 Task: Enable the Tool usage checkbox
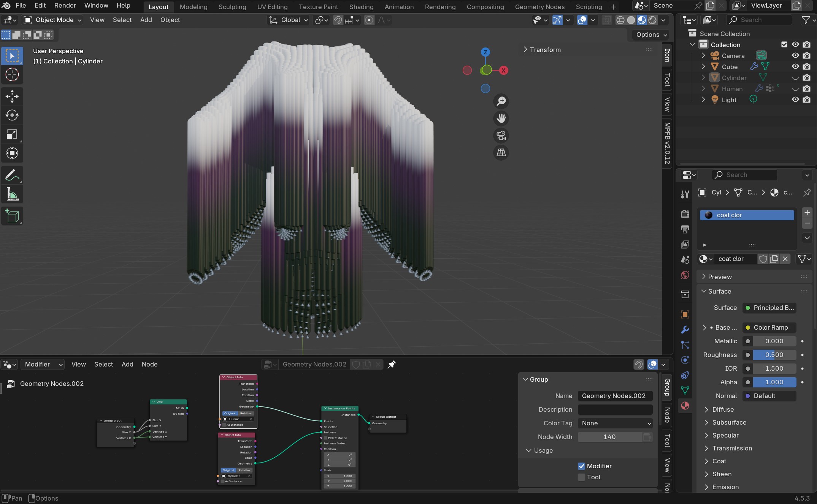click(581, 477)
